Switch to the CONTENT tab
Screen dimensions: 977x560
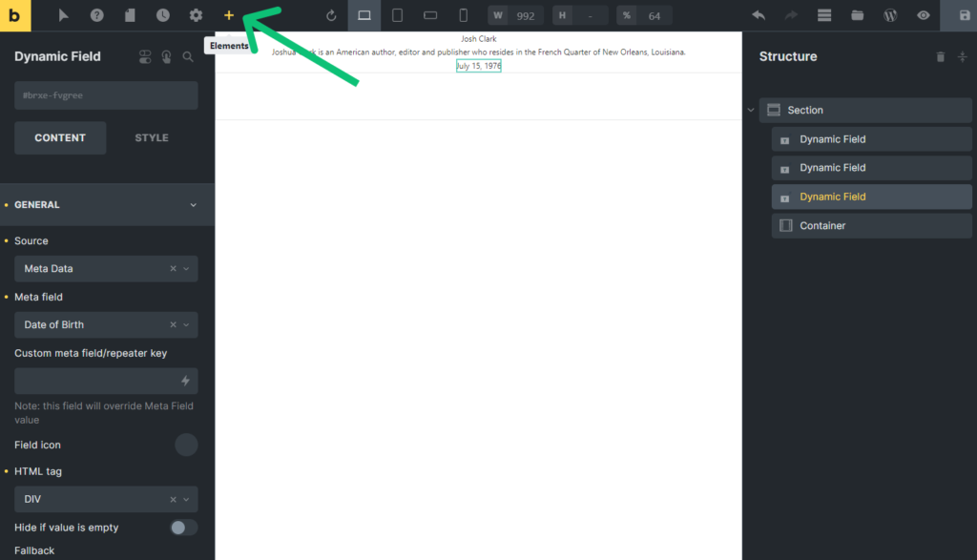coord(60,137)
